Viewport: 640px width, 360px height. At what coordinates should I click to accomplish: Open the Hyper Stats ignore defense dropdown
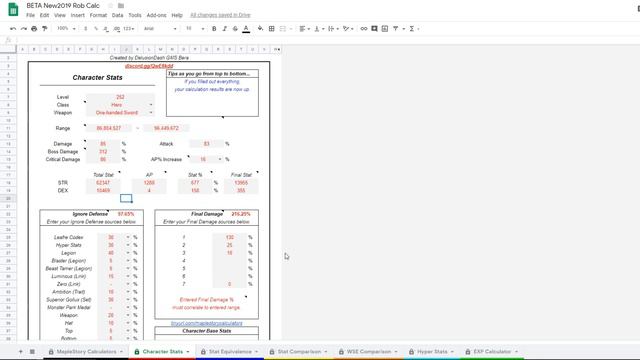point(128,245)
